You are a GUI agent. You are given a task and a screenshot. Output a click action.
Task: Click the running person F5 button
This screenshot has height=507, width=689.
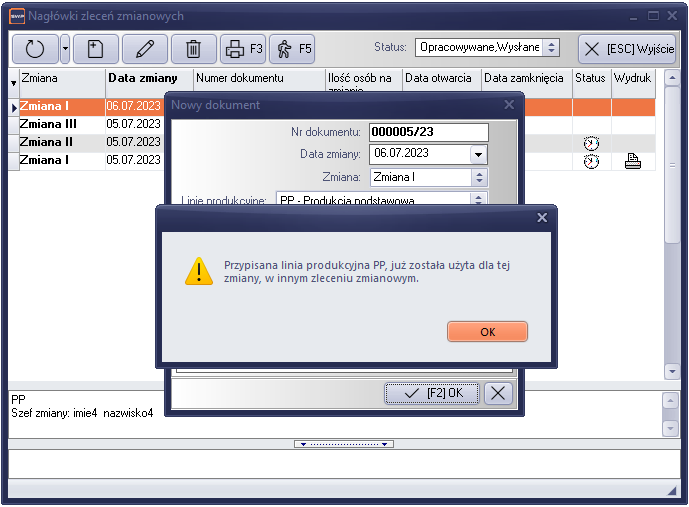(x=292, y=48)
